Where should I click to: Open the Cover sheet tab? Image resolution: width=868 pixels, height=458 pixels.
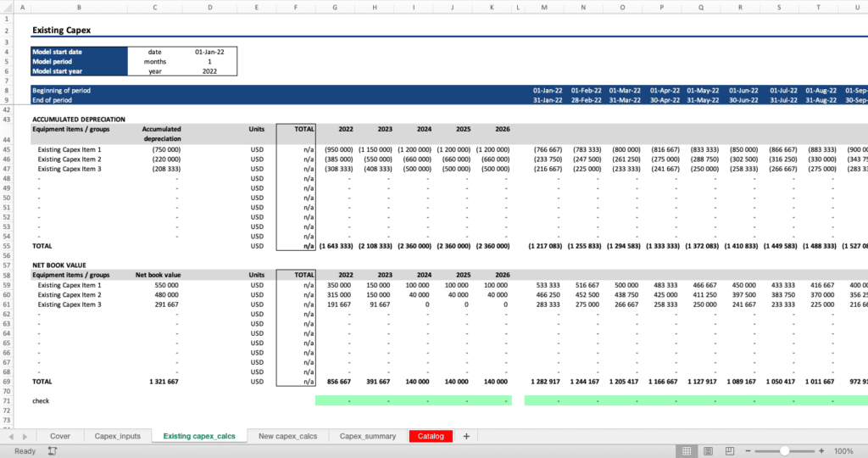point(60,436)
